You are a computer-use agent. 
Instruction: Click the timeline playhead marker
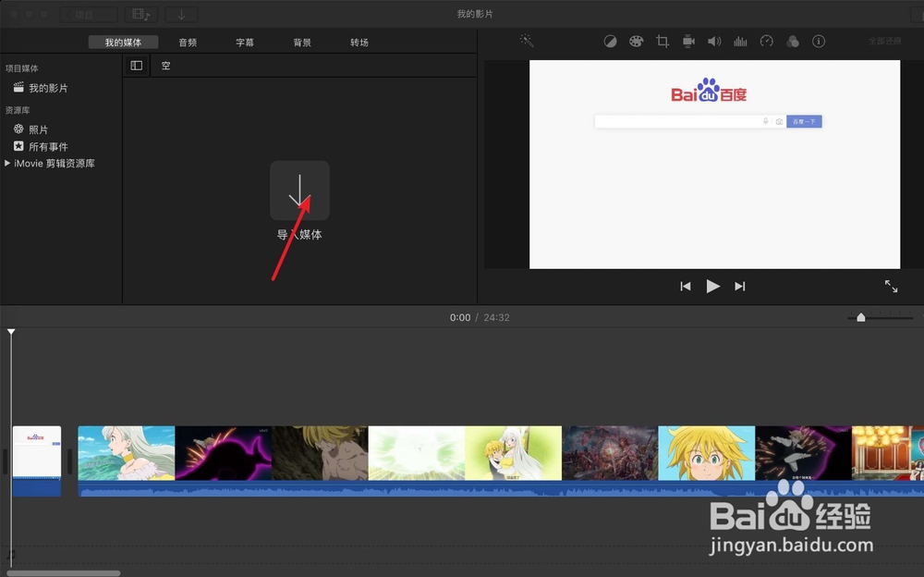click(11, 332)
